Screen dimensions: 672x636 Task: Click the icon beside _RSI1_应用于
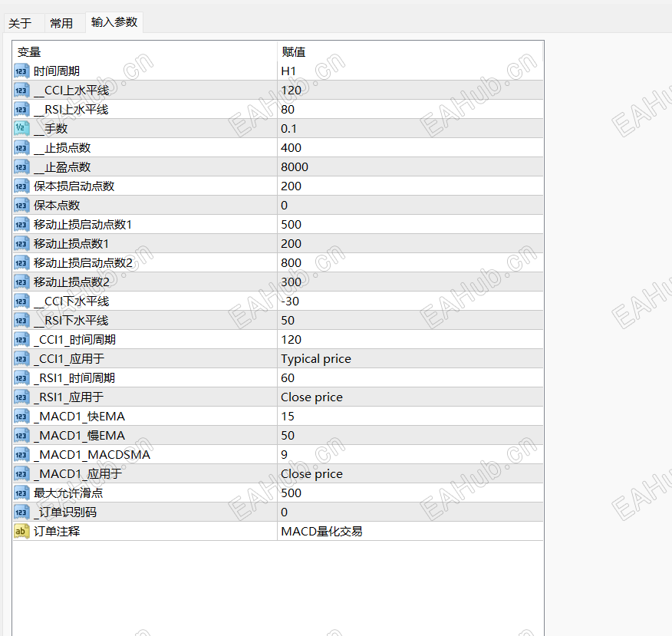21,397
